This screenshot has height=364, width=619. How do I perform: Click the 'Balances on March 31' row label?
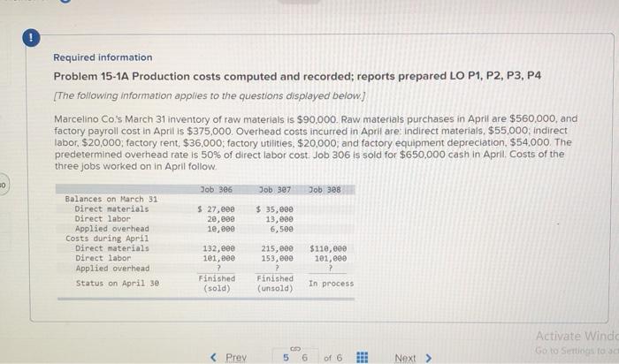(111, 199)
